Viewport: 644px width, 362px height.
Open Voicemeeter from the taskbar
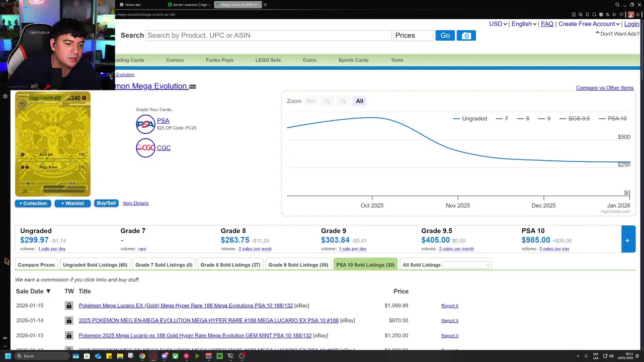point(209,356)
